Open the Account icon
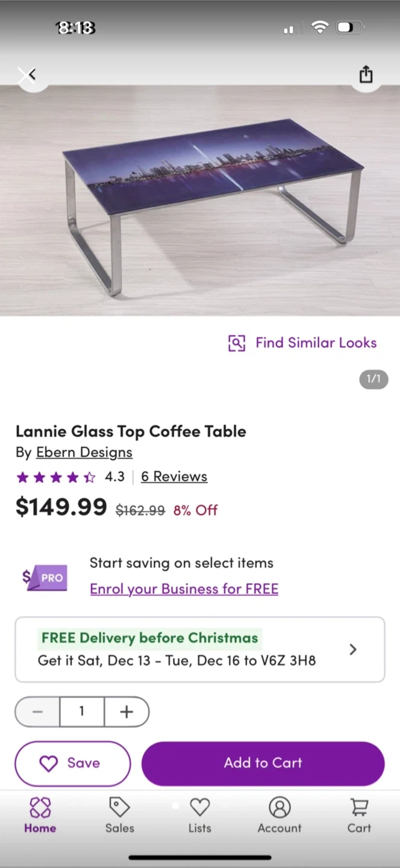This screenshot has height=868, width=400. tap(280, 807)
